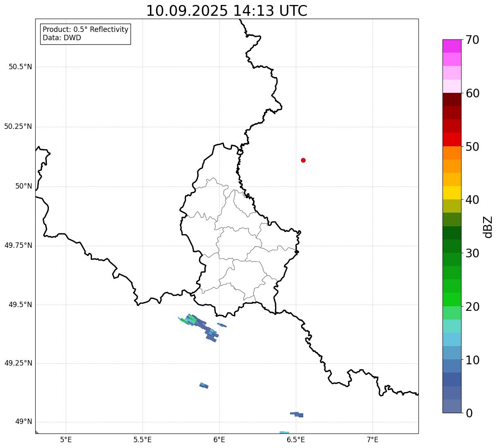Click the 6°E longitude label
This screenshot has height=448, width=498.
pyautogui.click(x=219, y=440)
